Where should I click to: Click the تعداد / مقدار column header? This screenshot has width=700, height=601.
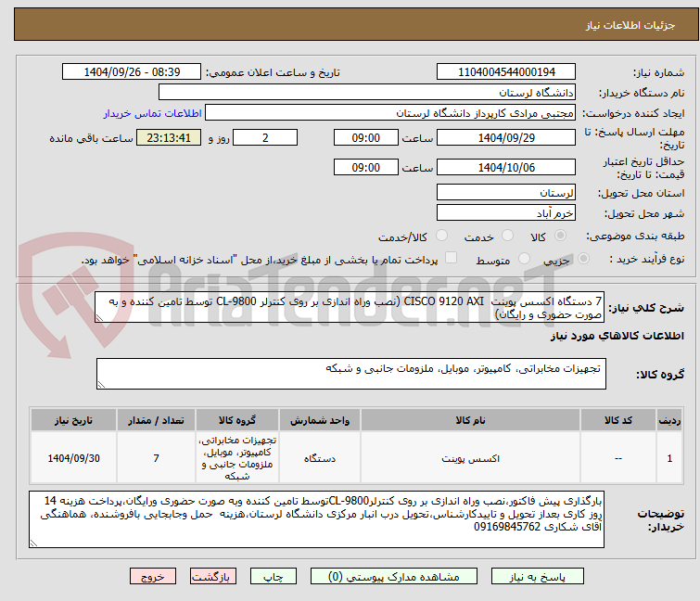pos(157,420)
